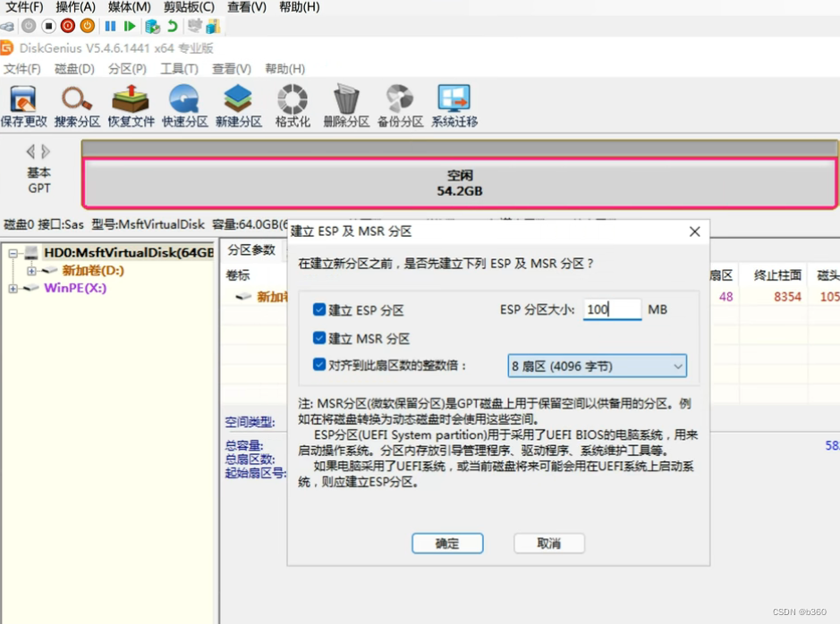
Task: Select WinPE(X:) in the disk tree
Action: pos(75,288)
